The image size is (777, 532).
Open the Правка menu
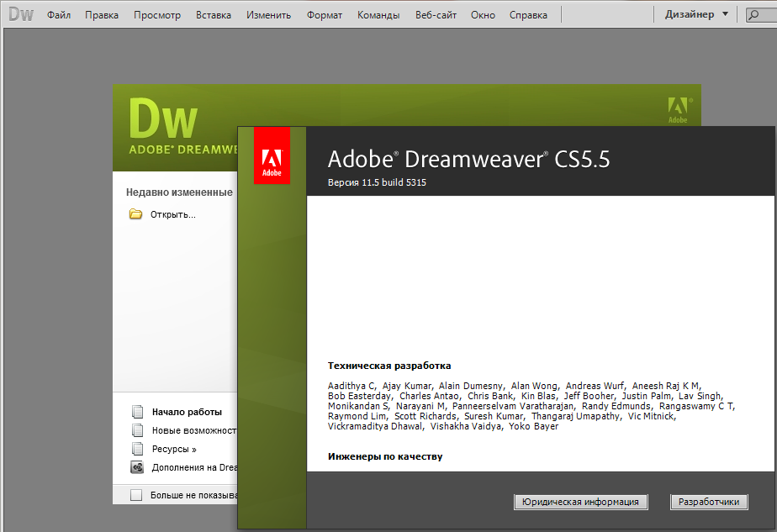click(x=102, y=15)
